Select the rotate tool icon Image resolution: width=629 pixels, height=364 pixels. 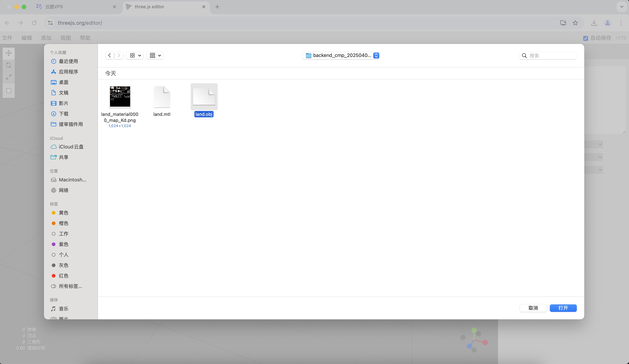(x=9, y=65)
